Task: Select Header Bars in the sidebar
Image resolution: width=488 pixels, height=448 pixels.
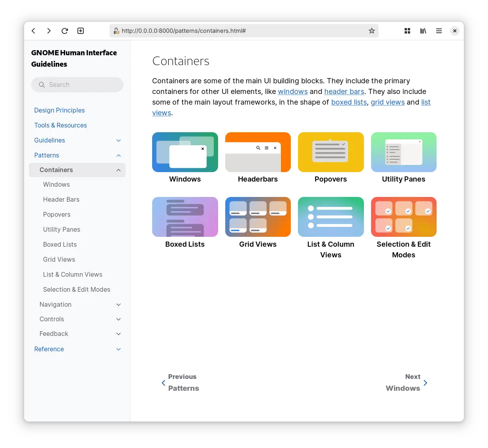Action: click(61, 199)
